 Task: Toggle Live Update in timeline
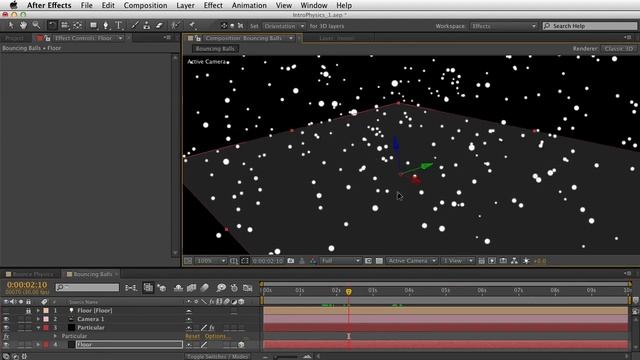tap(148, 288)
